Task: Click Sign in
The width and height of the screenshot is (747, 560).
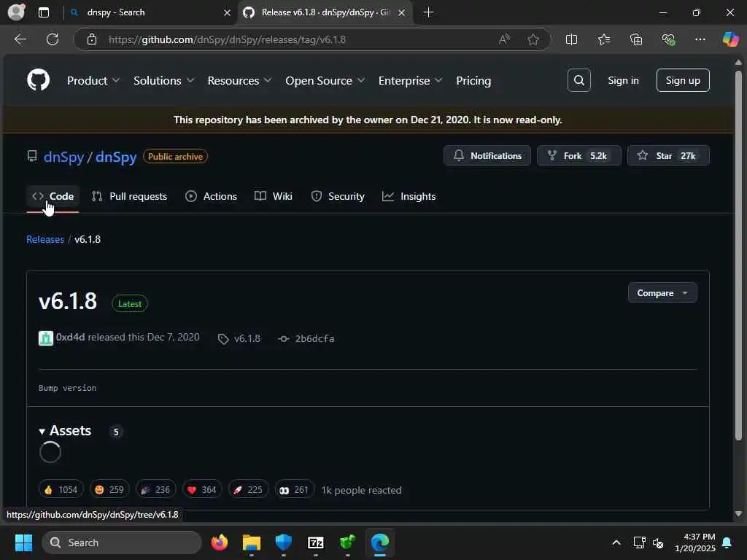Action: (623, 80)
